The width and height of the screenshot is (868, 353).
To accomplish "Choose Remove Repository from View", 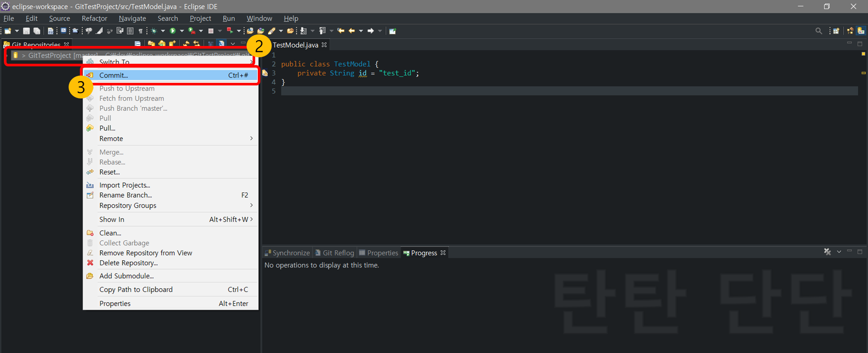I will coord(171,253).
